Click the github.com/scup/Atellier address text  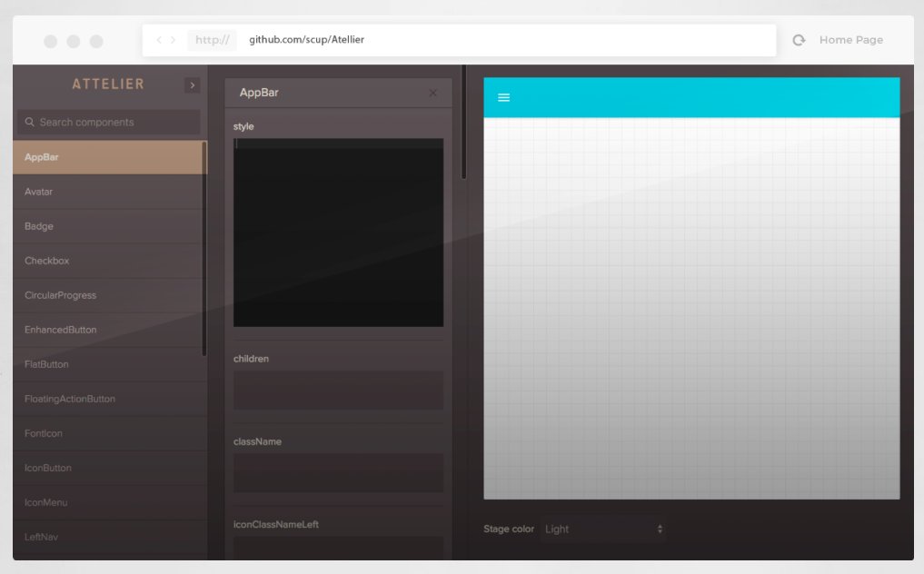306,39
